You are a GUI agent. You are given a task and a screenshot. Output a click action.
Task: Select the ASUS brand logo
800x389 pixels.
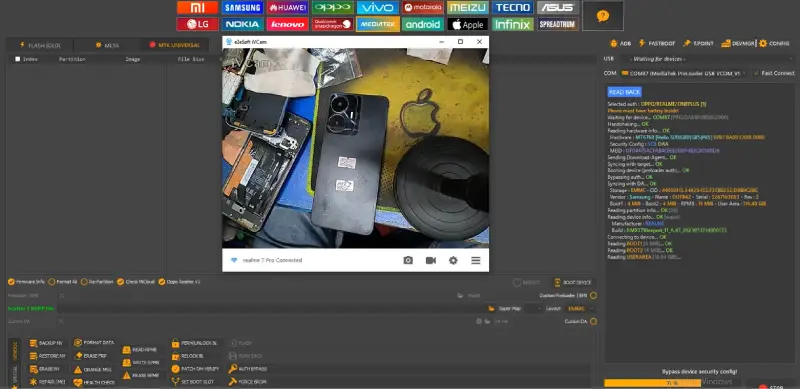(558, 8)
